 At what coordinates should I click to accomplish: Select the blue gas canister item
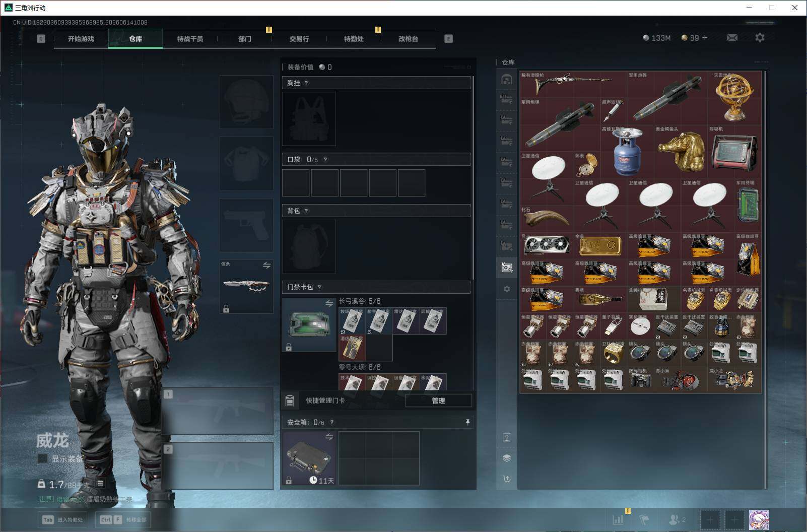click(627, 152)
